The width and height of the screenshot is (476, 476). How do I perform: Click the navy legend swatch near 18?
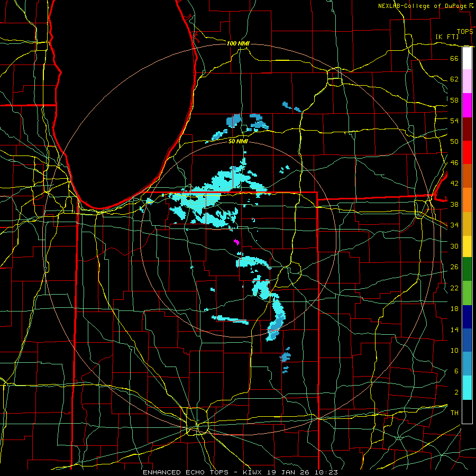pos(467,317)
